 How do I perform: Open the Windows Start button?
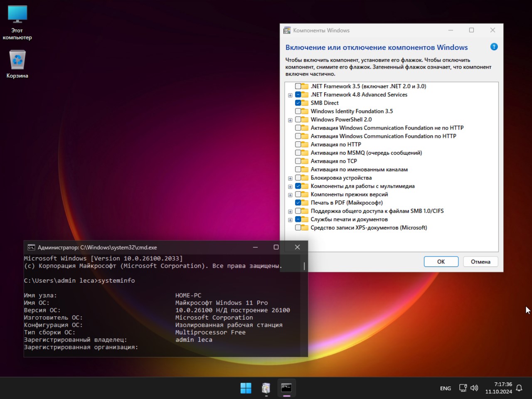[246, 388]
